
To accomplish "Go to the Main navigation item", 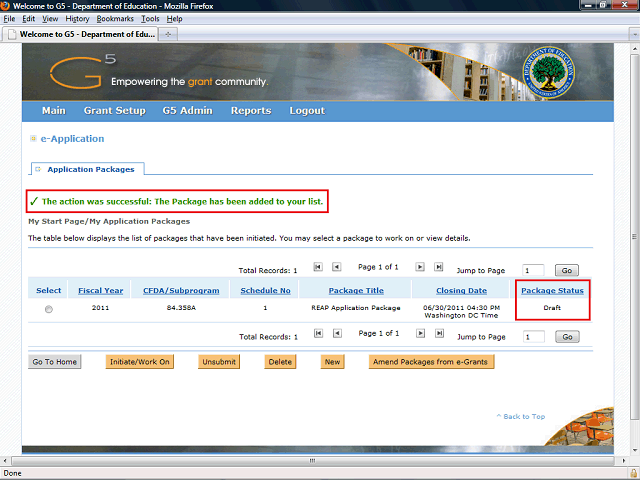I will tap(53, 111).
